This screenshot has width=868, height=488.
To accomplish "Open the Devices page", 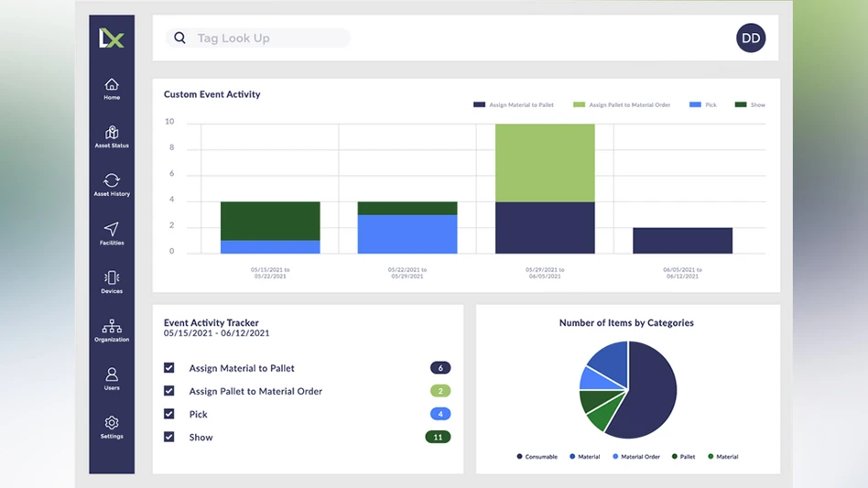I will pyautogui.click(x=112, y=282).
